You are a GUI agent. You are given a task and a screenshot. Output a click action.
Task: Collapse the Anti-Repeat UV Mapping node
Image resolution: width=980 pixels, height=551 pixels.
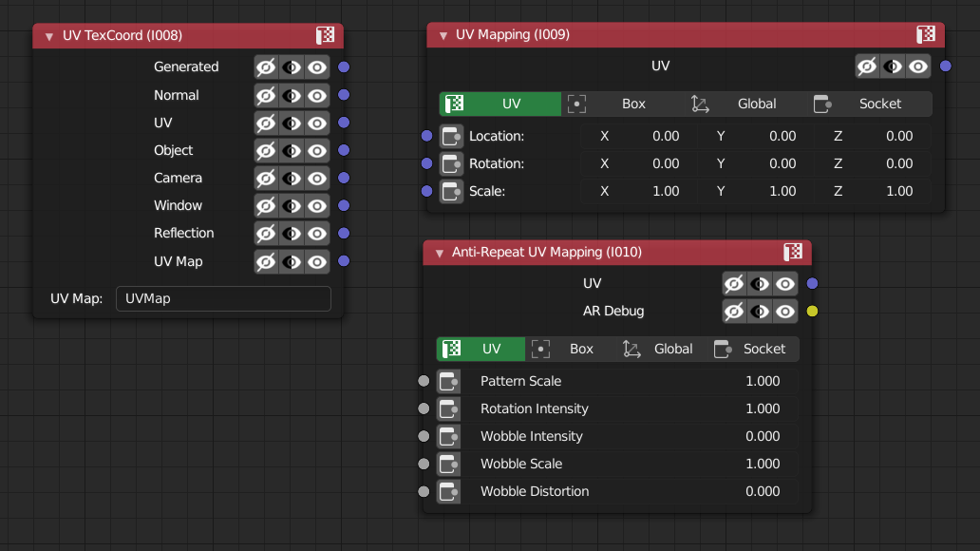(440, 253)
